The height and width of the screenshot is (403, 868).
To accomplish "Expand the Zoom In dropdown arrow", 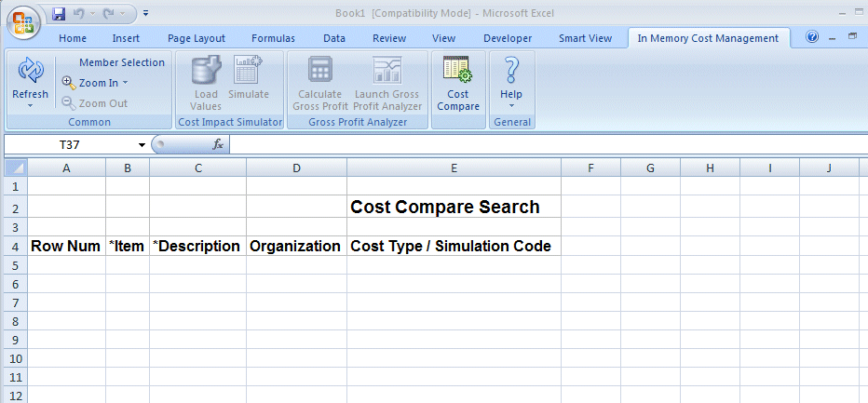I will [x=125, y=83].
